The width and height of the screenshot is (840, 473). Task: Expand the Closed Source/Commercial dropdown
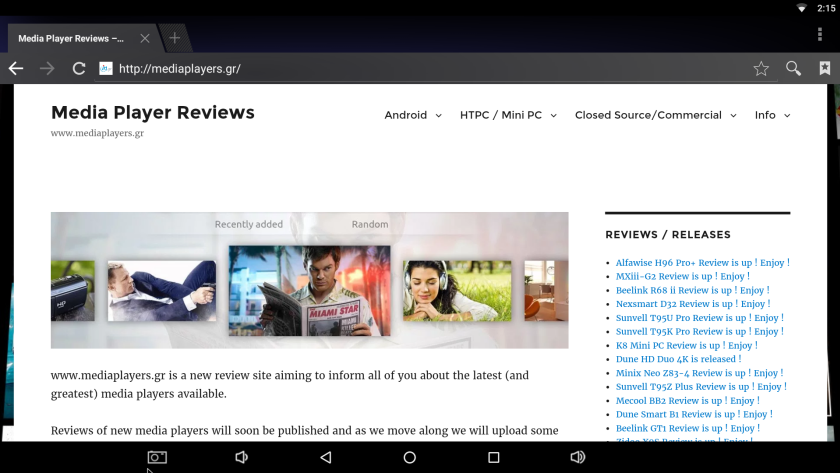click(x=733, y=116)
